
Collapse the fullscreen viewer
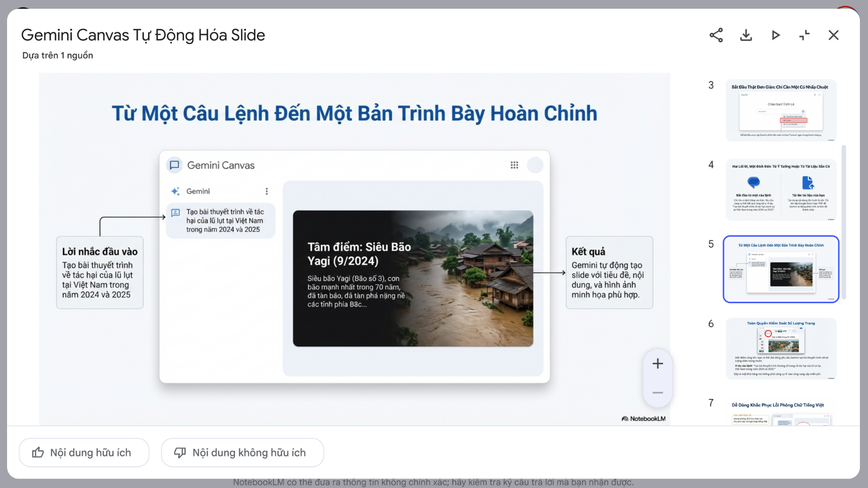pyautogui.click(x=805, y=35)
